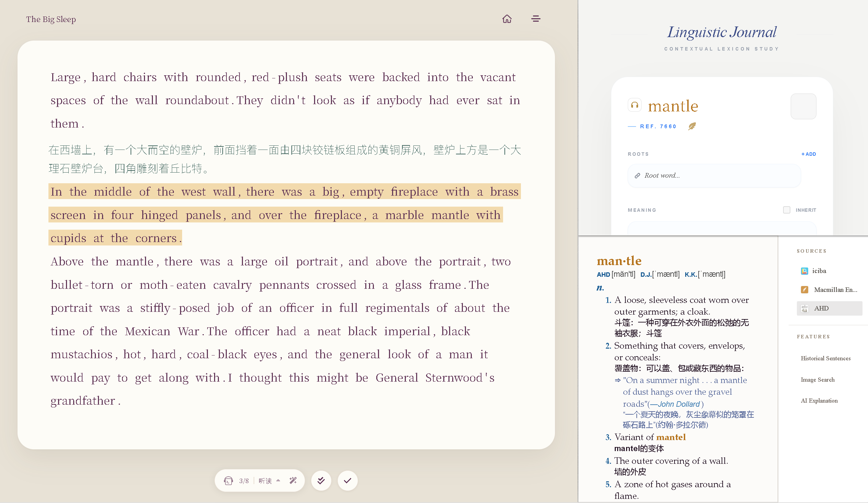Image resolution: width=868 pixels, height=503 pixels.
Task: Click the word 'pennants' in the passage
Action: (284, 285)
